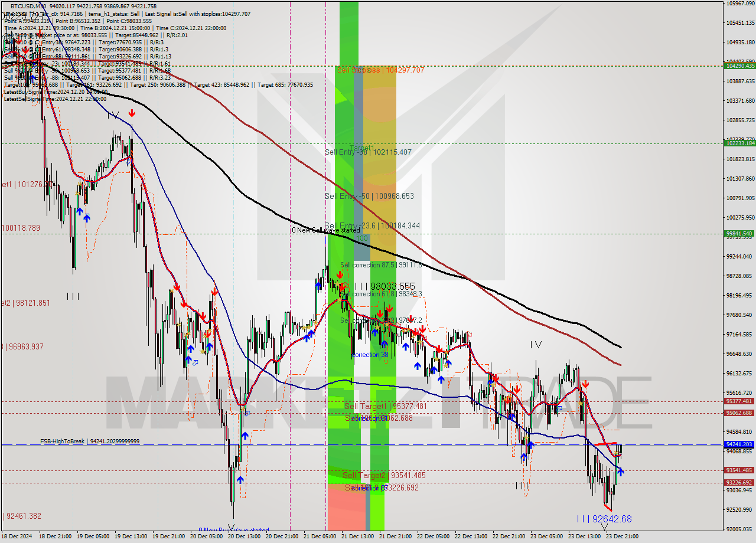The width and height of the screenshot is (756, 543).
Task: Click the red 95062.688 price tag
Action: coord(739,413)
